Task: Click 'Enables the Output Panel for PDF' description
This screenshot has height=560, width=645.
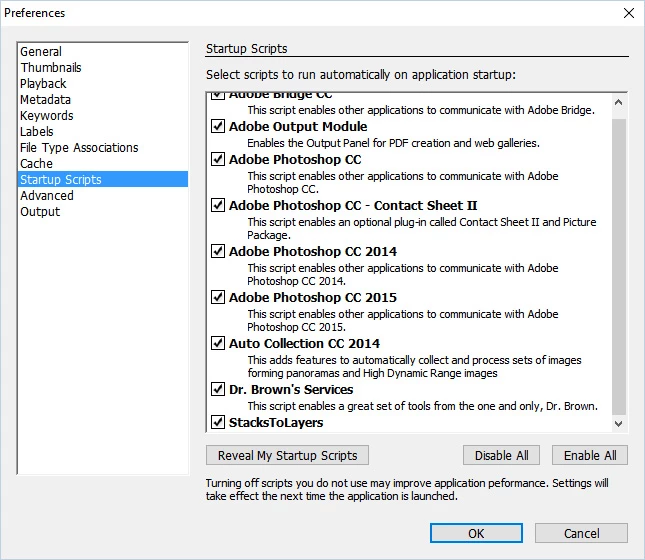Action: pyautogui.click(x=393, y=143)
